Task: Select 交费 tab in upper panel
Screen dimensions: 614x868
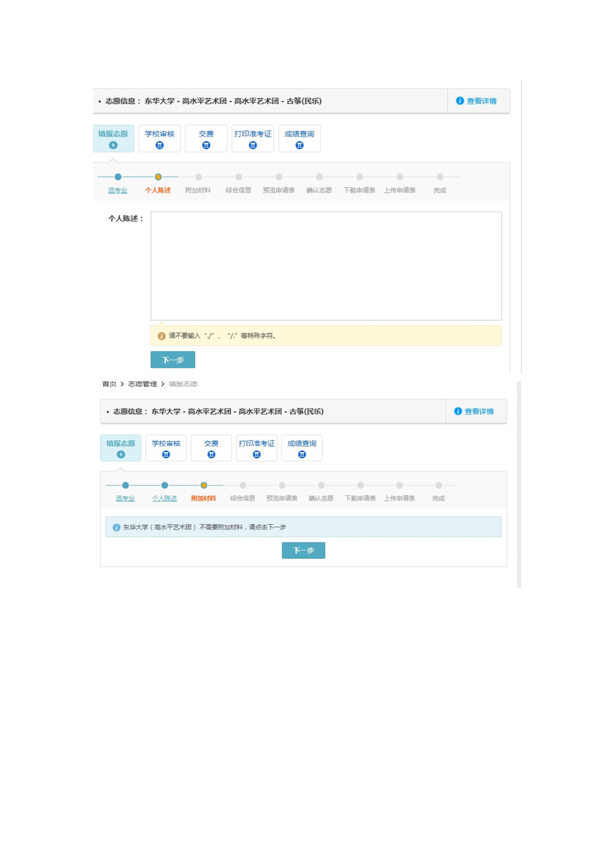Action: click(x=206, y=139)
